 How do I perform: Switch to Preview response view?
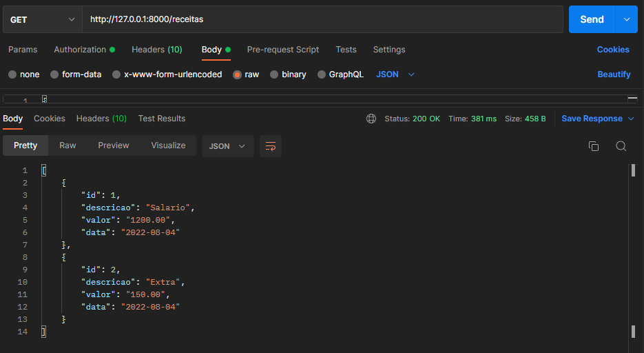[x=114, y=145]
